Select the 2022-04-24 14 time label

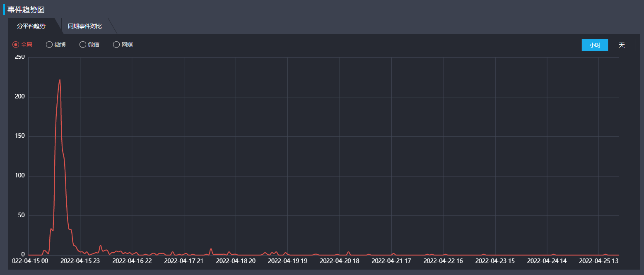(547, 261)
